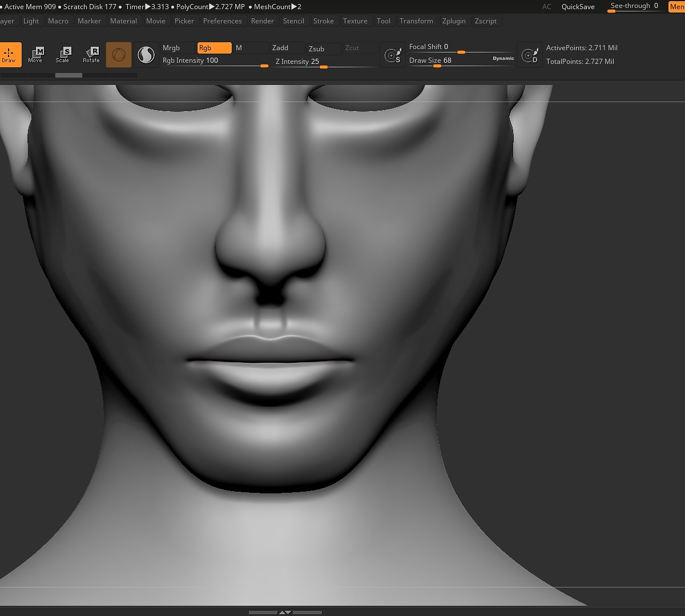Open the Stroke menu
This screenshot has height=616, width=685.
click(x=324, y=21)
